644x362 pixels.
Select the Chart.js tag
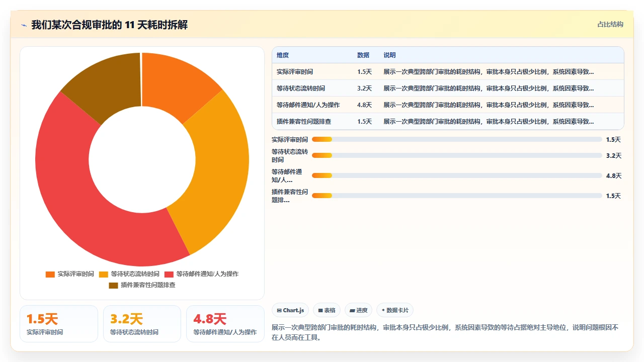point(290,310)
